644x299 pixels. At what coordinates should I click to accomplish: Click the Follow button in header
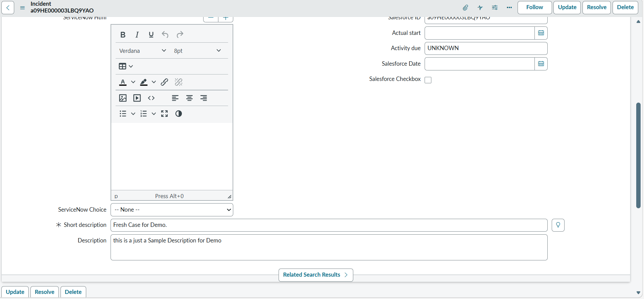[x=534, y=7]
